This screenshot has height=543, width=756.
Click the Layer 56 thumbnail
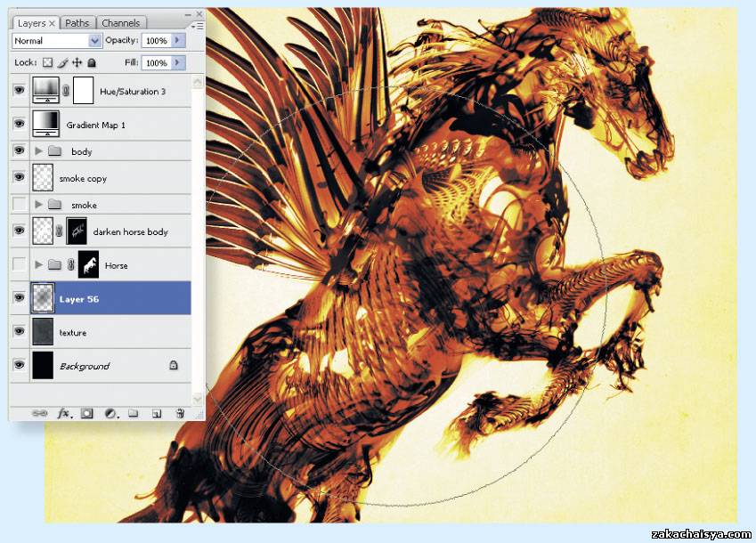click(43, 297)
